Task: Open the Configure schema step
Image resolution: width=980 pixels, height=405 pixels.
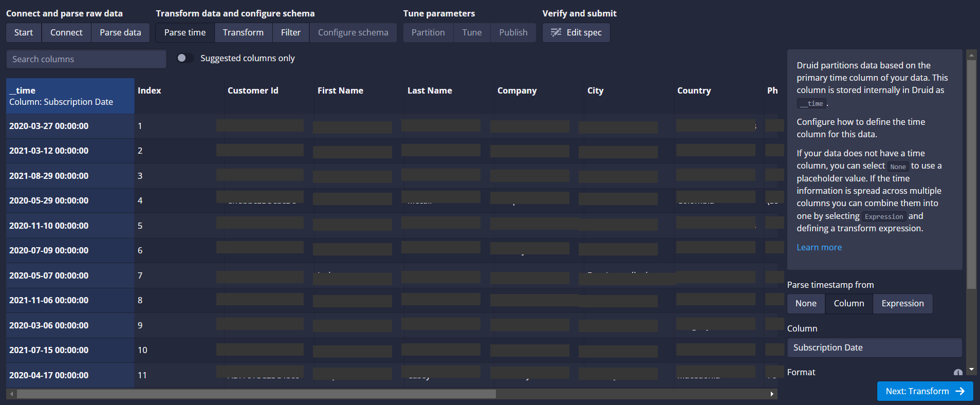Action: click(x=353, y=32)
